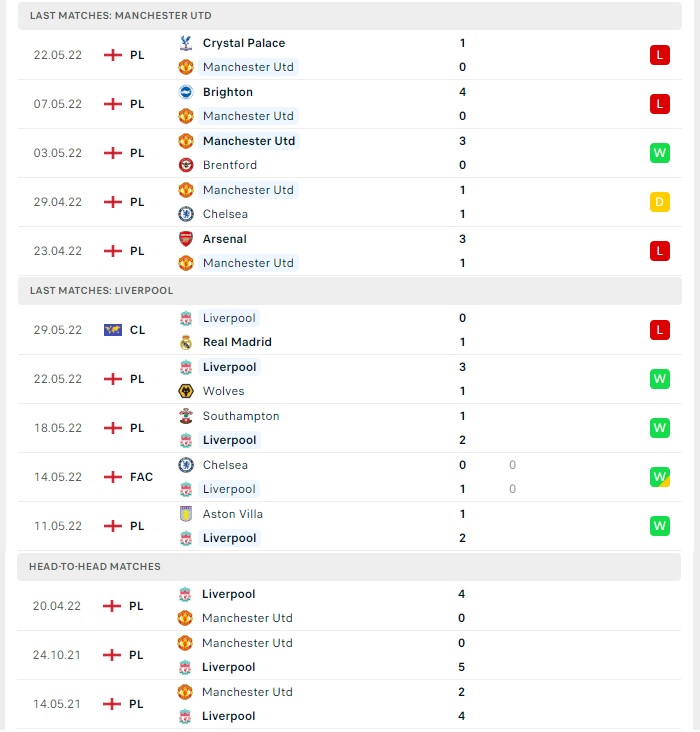Viewport: 700px width, 732px height.
Task: Click the loss badge for Brighton match
Action: pyautogui.click(x=659, y=104)
